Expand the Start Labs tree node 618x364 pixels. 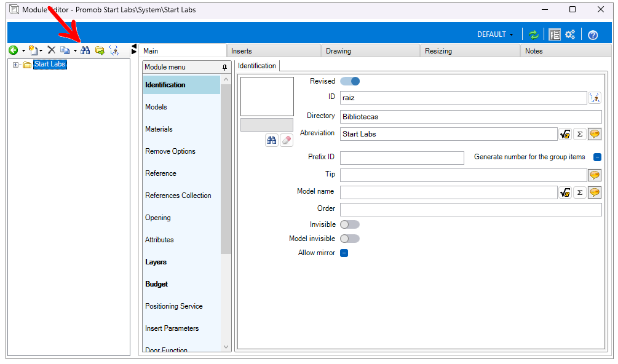pyautogui.click(x=16, y=65)
